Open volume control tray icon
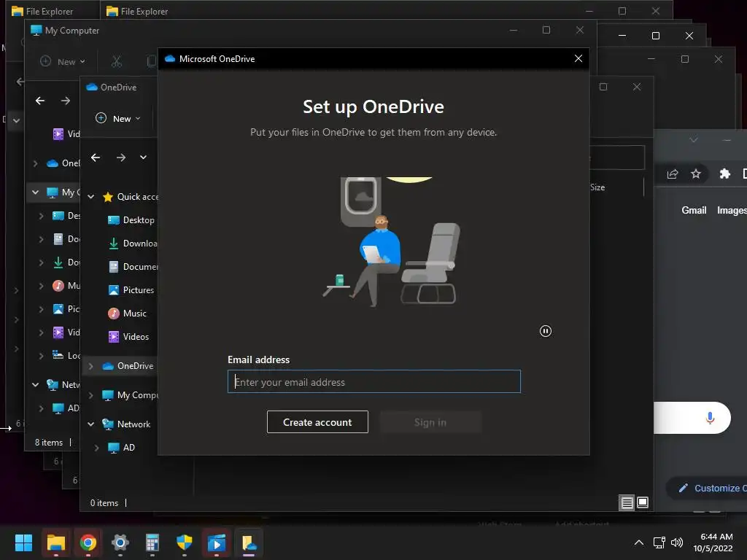Screen dimensions: 747x560 click(x=677, y=542)
